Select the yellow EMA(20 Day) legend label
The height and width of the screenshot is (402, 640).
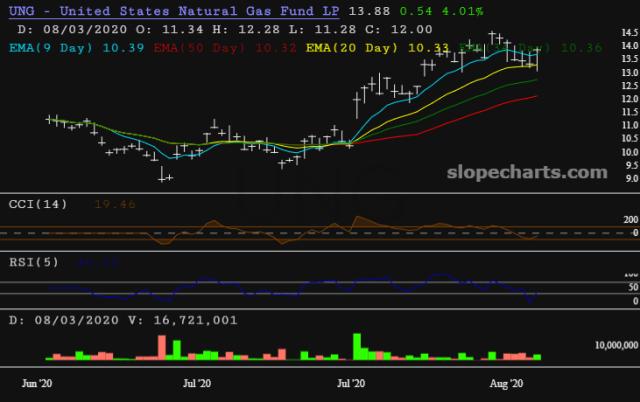(x=351, y=48)
